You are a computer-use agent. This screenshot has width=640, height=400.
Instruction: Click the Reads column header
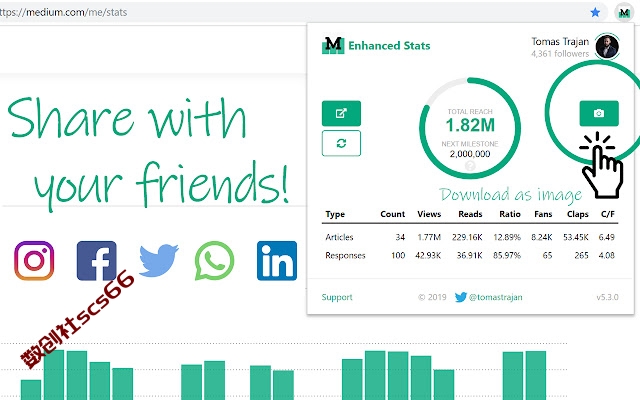click(470, 214)
